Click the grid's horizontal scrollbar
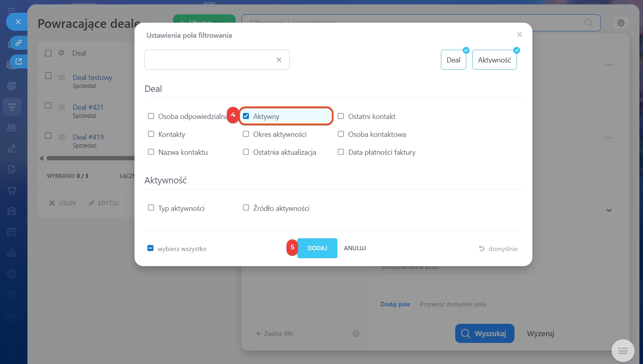This screenshot has width=643, height=364. [91, 158]
